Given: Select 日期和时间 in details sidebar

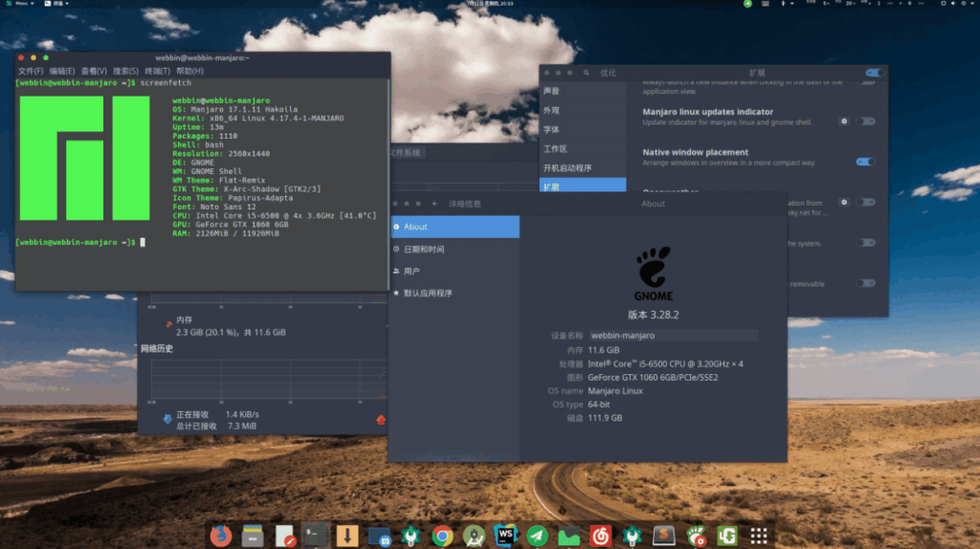Looking at the screenshot, I should pos(424,249).
